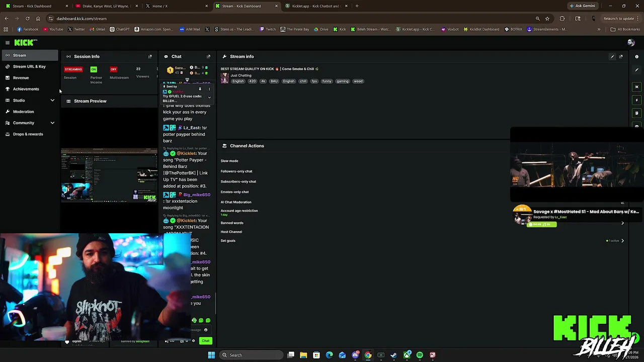The height and width of the screenshot is (362, 644).
Task: Open the profile avatar in the header
Action: (631, 43)
